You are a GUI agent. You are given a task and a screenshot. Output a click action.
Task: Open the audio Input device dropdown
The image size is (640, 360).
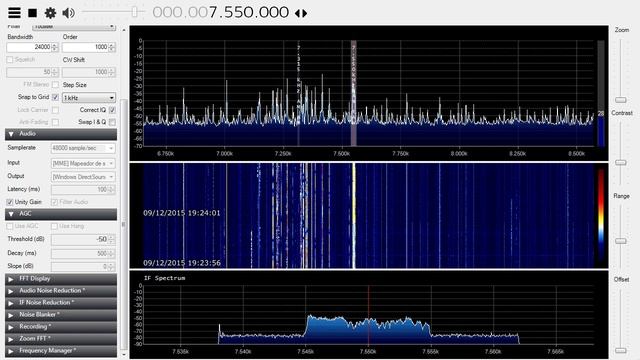tap(83, 163)
